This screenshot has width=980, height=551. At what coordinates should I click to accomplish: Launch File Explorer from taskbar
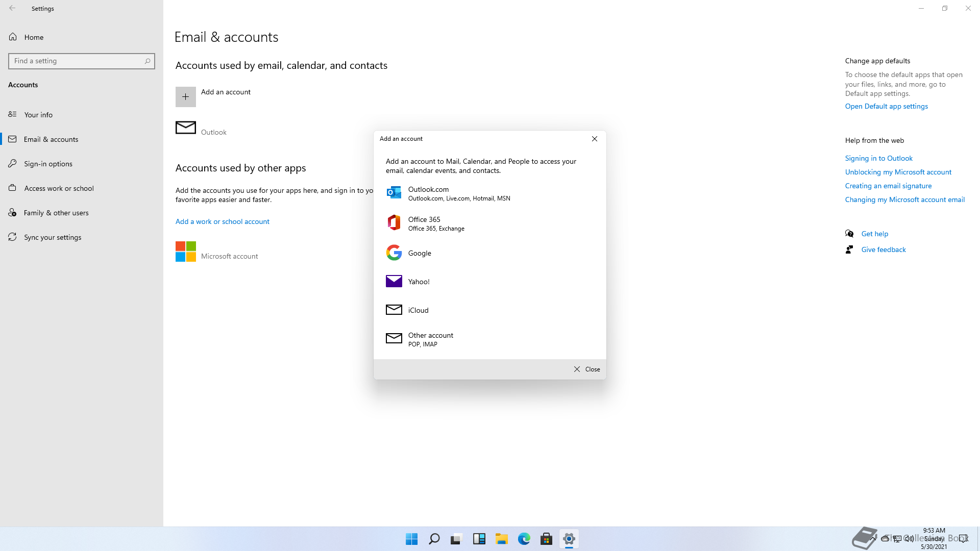tap(502, 539)
